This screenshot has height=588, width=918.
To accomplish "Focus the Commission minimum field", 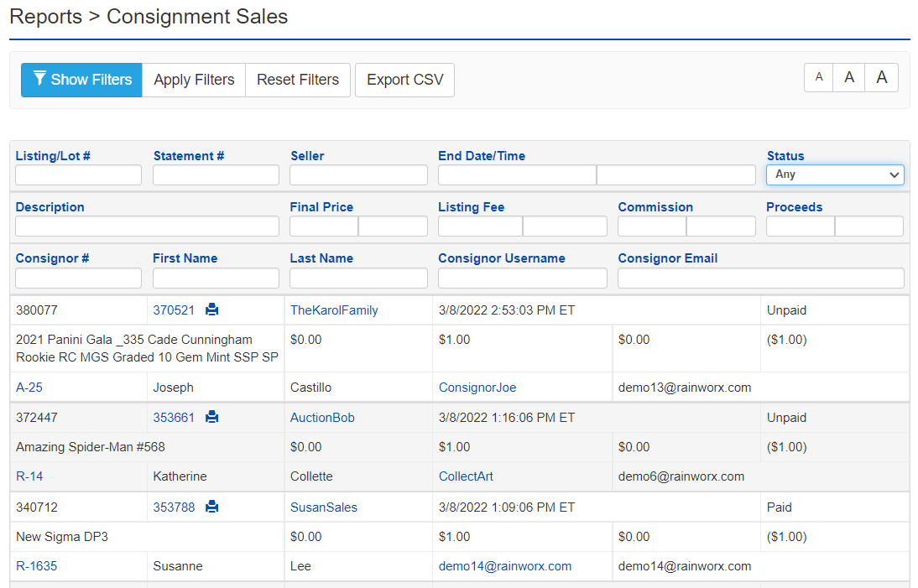I will (x=652, y=226).
